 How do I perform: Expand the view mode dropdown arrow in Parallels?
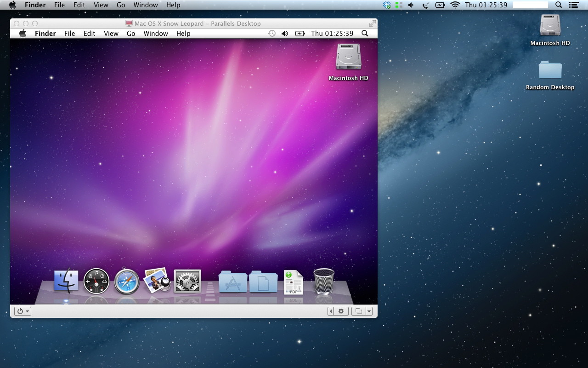coord(369,311)
